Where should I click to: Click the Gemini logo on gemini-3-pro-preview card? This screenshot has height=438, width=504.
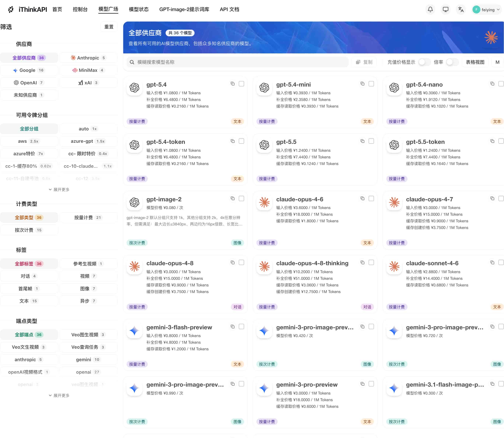pyautogui.click(x=264, y=388)
